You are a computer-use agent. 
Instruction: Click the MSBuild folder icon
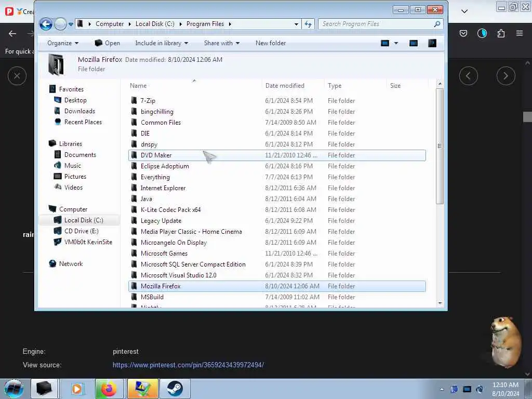click(134, 297)
